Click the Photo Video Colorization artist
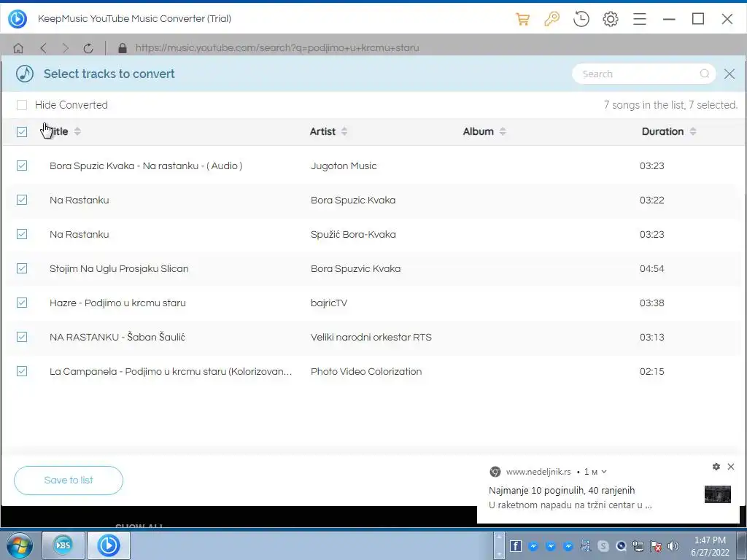 click(366, 371)
